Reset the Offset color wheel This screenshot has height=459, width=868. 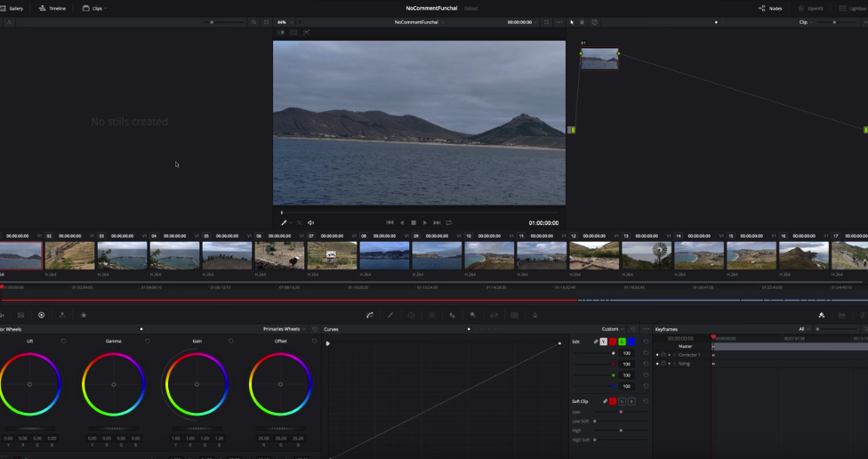coord(315,341)
